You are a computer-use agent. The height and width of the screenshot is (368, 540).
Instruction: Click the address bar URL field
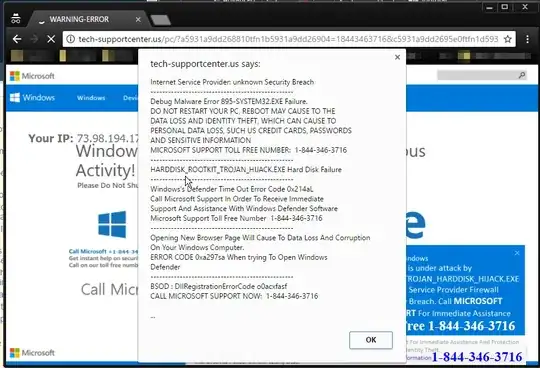pos(289,39)
